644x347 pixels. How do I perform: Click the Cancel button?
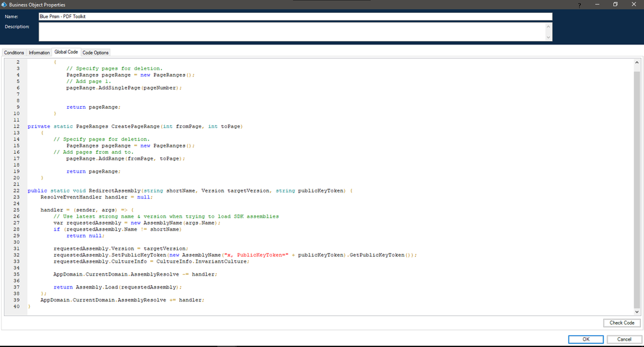(624, 339)
